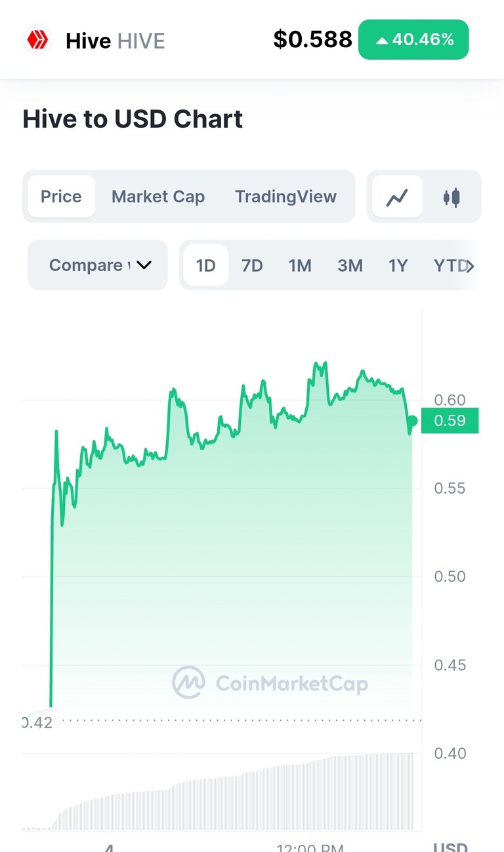Select the YTD time range

450,265
